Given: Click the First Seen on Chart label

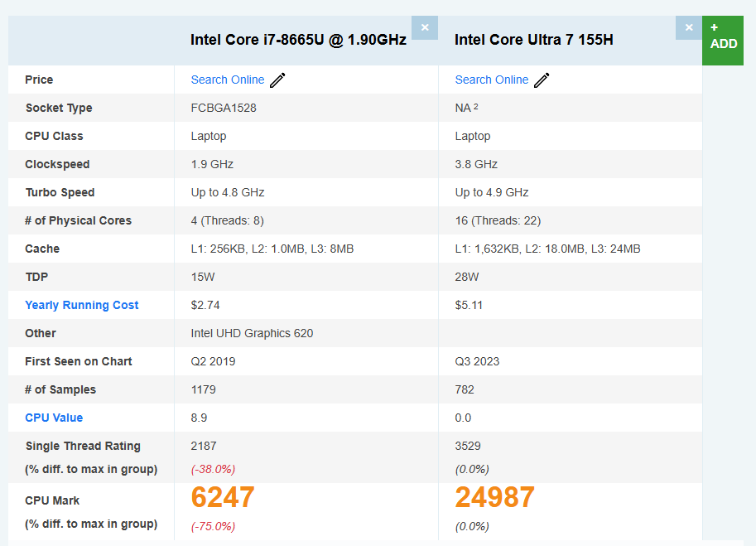Looking at the screenshot, I should [79, 361].
